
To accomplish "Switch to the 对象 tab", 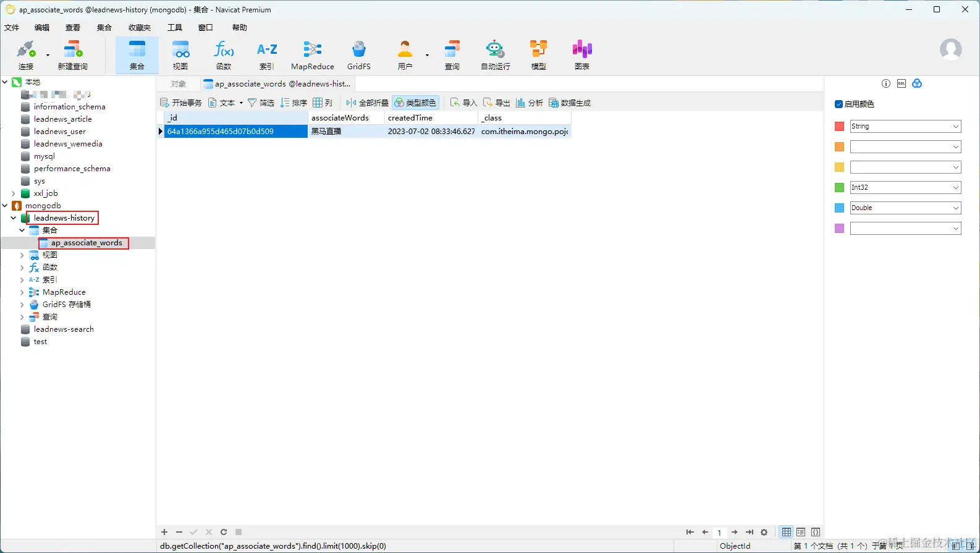I will pos(178,84).
